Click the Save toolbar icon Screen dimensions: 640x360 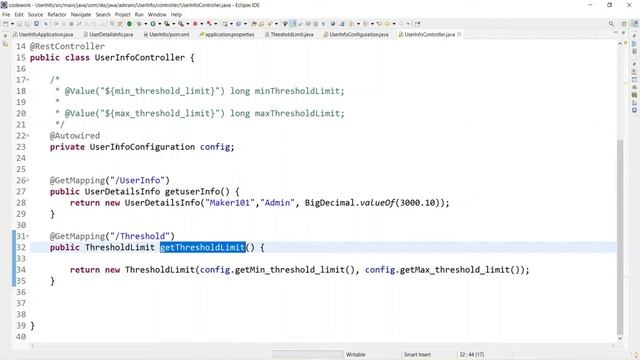[19, 24]
